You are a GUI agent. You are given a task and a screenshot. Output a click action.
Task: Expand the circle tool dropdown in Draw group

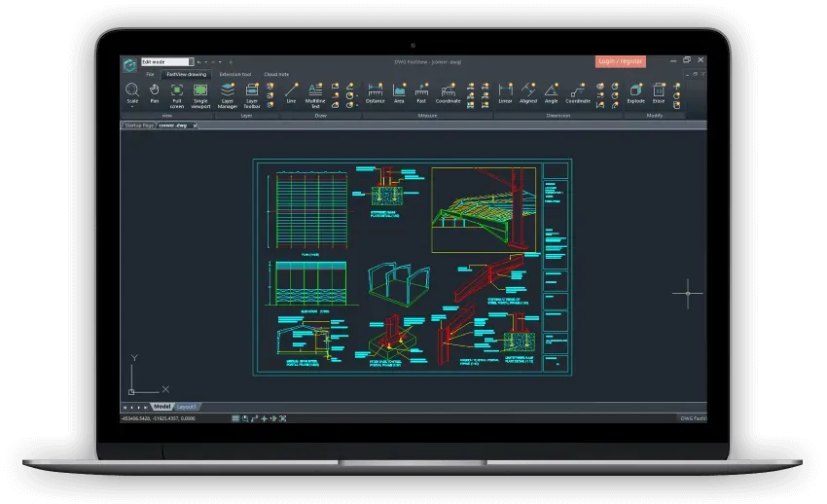tap(356, 96)
